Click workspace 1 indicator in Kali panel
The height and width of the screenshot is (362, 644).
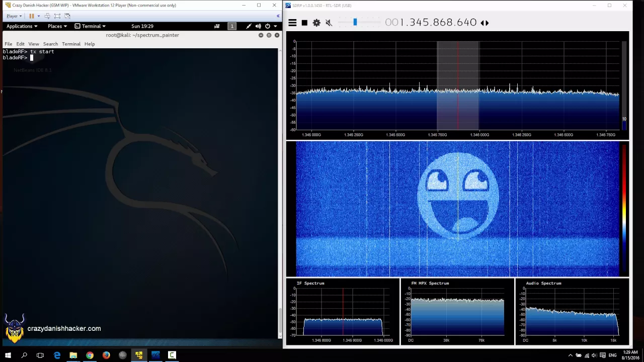[232, 26]
